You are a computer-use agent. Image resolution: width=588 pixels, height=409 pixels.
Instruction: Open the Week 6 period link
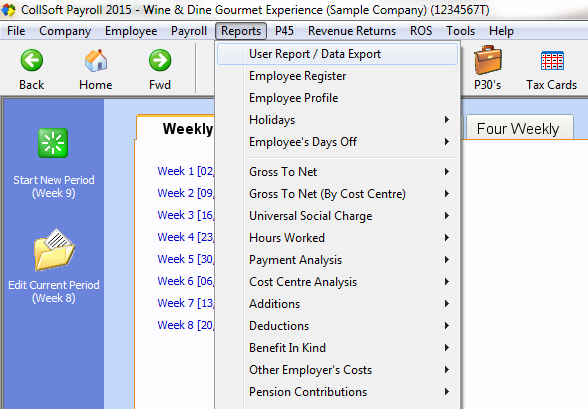pos(186,281)
